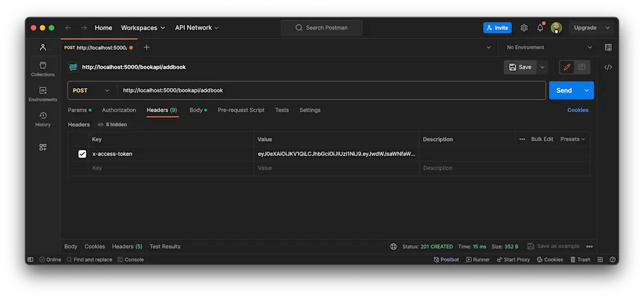Open the API Network dropdown menu
This screenshot has height=298, width=644.
point(196,28)
